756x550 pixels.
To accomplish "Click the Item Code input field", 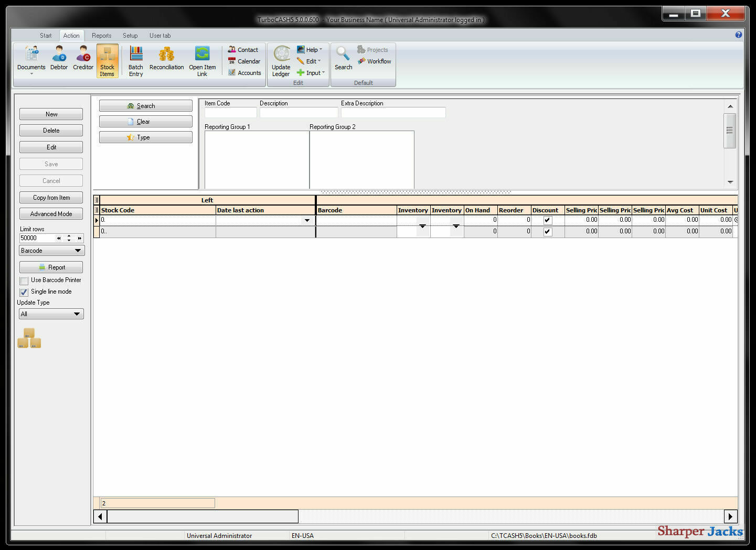I will (x=230, y=112).
